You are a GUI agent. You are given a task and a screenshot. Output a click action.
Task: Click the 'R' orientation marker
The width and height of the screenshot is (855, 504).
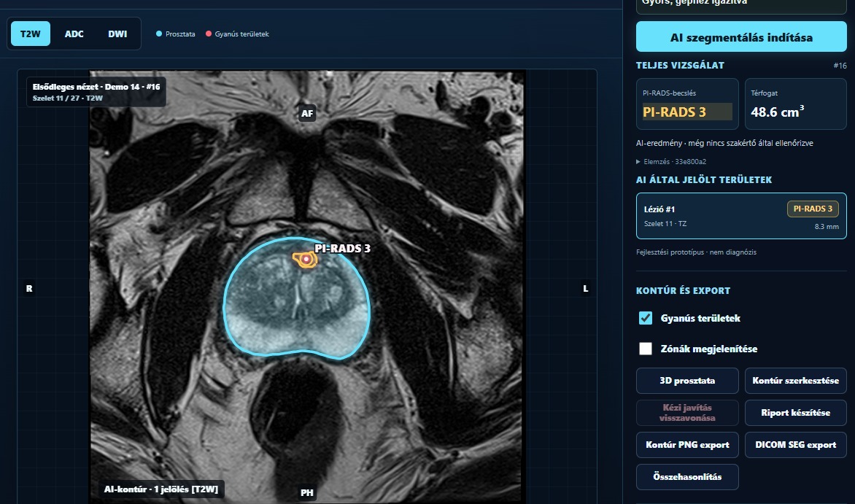pos(29,289)
